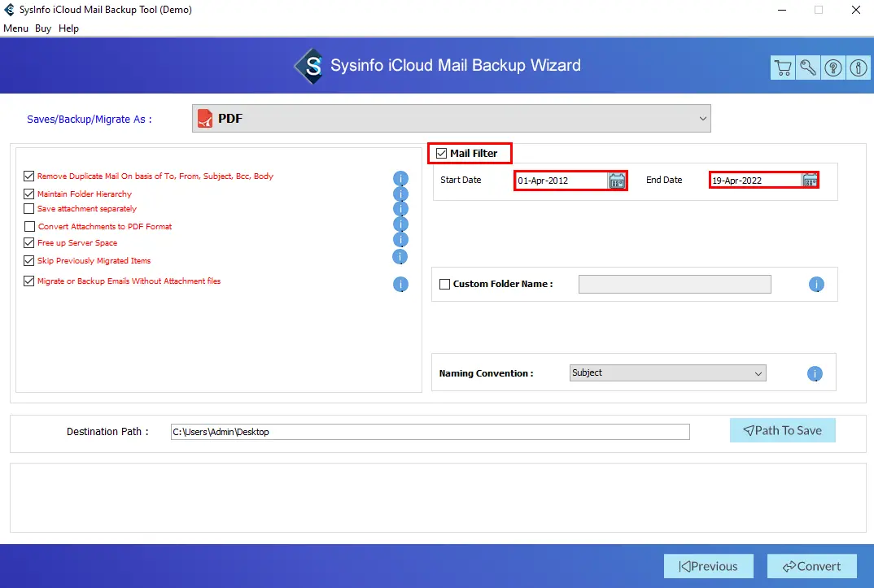Click the shopping cart buy icon
The height and width of the screenshot is (588, 874).
[x=782, y=68]
